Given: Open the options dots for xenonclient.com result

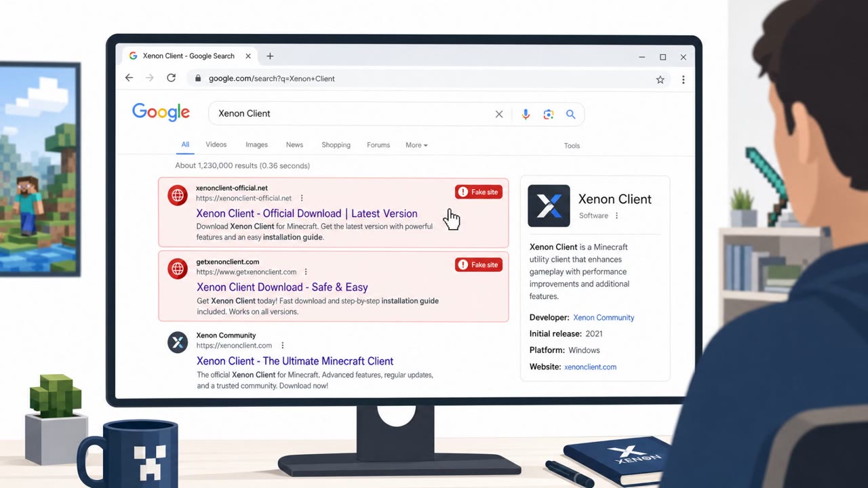Looking at the screenshot, I should point(282,346).
